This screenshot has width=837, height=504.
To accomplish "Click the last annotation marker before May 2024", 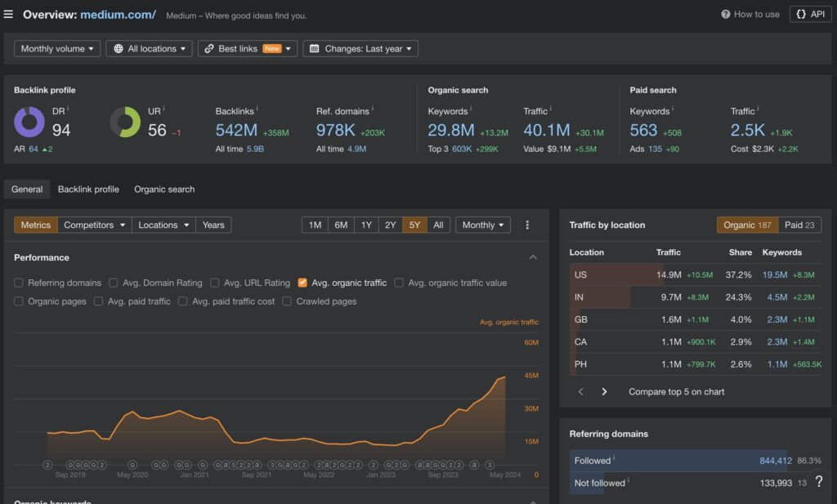I will [490, 465].
